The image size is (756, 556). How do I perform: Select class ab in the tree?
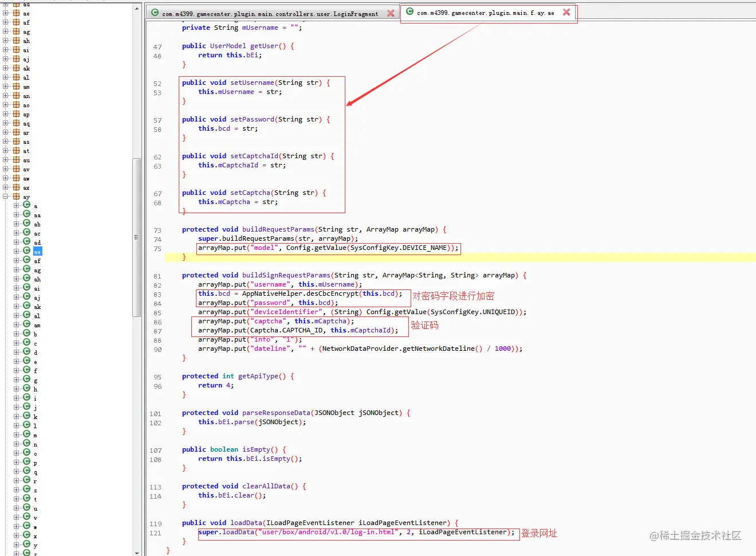coord(37,224)
